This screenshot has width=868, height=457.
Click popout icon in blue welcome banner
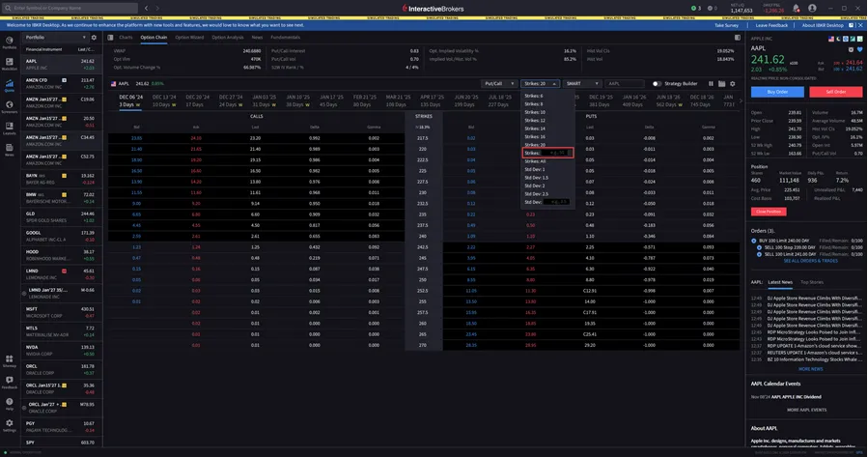(x=852, y=25)
